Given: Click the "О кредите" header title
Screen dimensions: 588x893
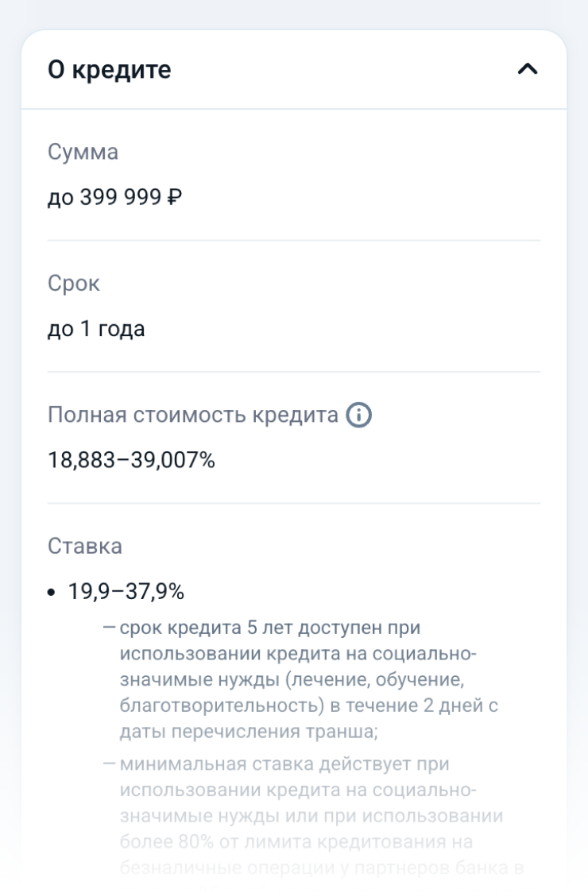Looking at the screenshot, I should (x=110, y=70).
